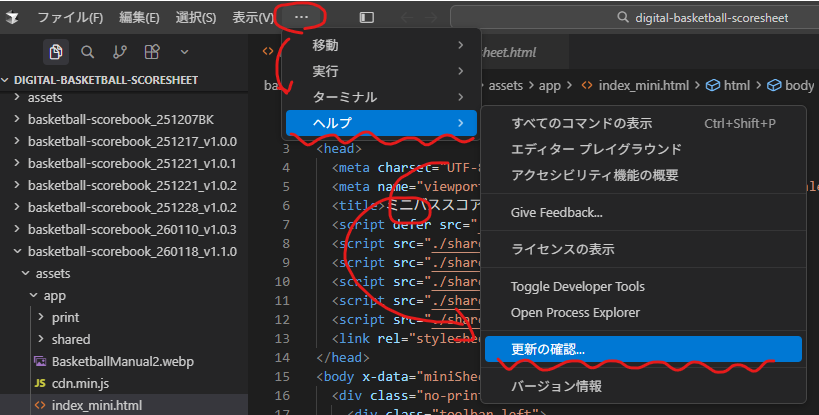Toggle the primary sidebar layout icon
The width and height of the screenshot is (819, 415).
(367, 17)
